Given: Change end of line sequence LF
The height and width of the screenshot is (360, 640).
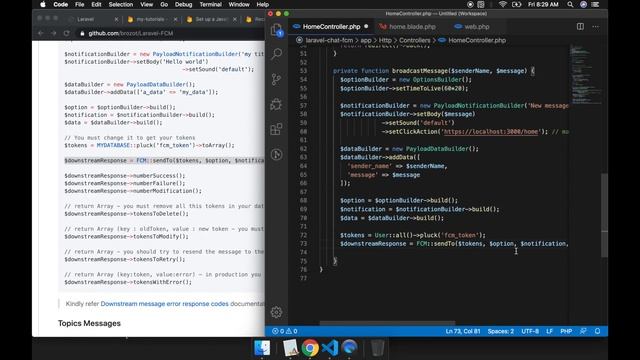Looking at the screenshot, I should (549, 331).
